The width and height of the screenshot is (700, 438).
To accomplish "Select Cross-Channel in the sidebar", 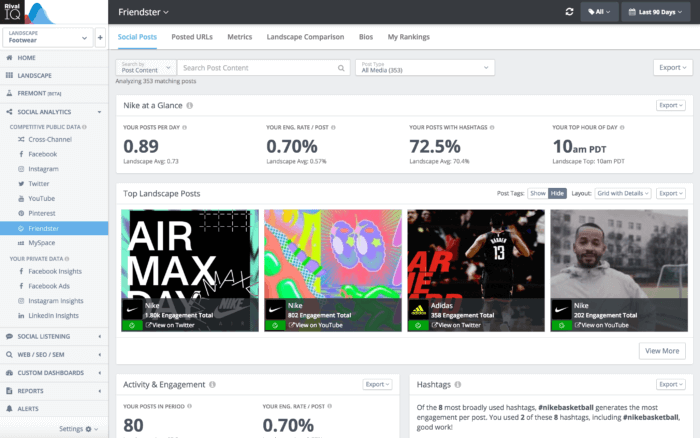I will tap(50, 139).
